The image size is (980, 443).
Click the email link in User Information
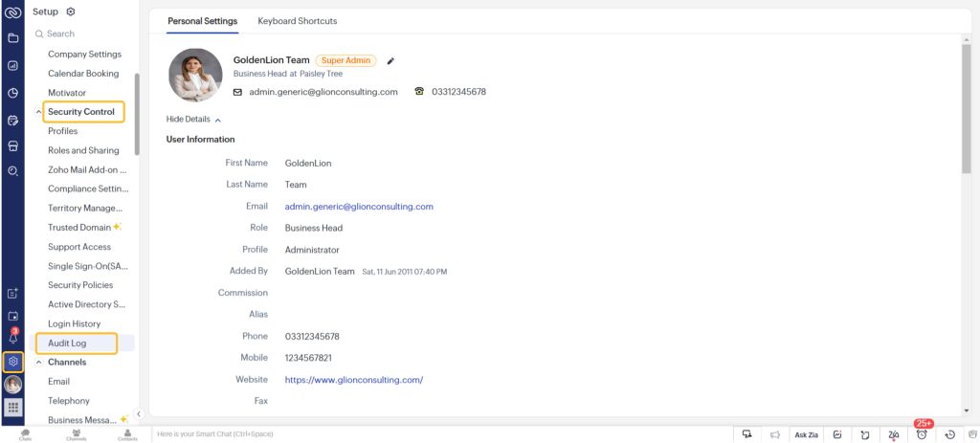(359, 207)
